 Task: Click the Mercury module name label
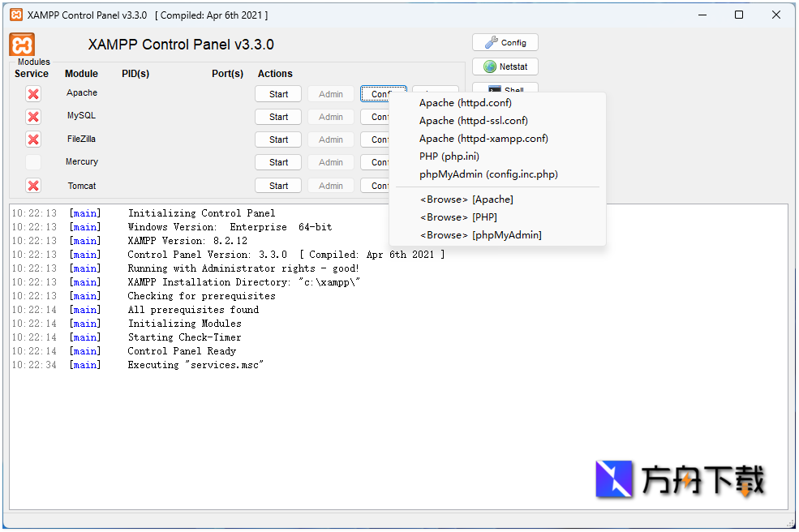point(82,161)
